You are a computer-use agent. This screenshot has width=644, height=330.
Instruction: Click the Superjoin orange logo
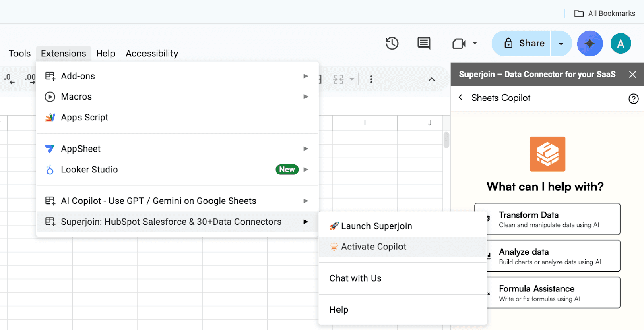coord(547,154)
